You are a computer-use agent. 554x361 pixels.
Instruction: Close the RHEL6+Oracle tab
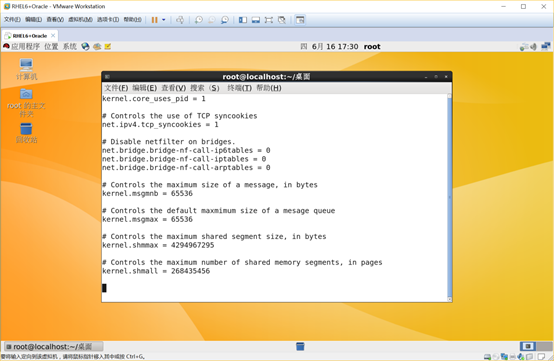click(53, 36)
